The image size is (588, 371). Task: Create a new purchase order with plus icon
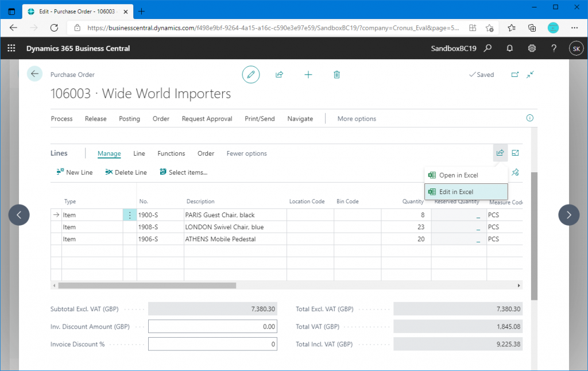pos(308,75)
